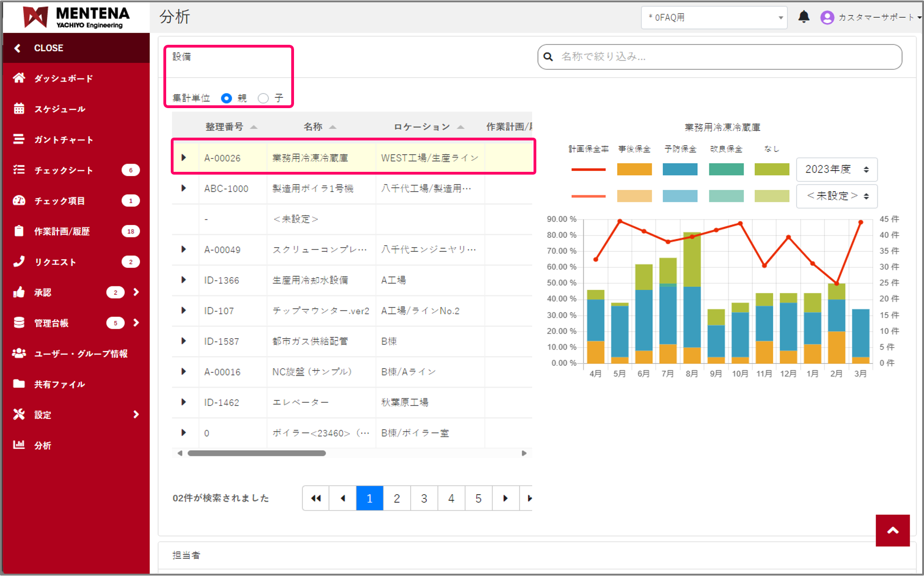
Task: Open the チェックシート menu item
Action: [x=64, y=170]
